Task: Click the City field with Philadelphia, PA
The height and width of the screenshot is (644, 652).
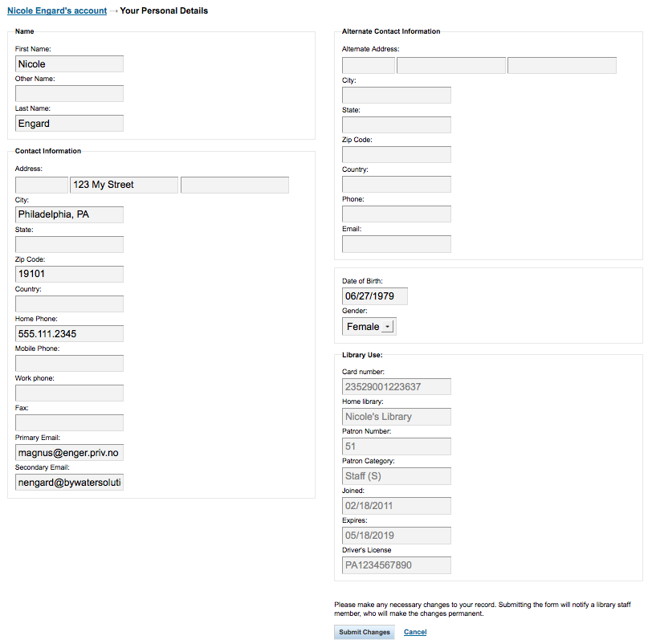Action: click(69, 214)
